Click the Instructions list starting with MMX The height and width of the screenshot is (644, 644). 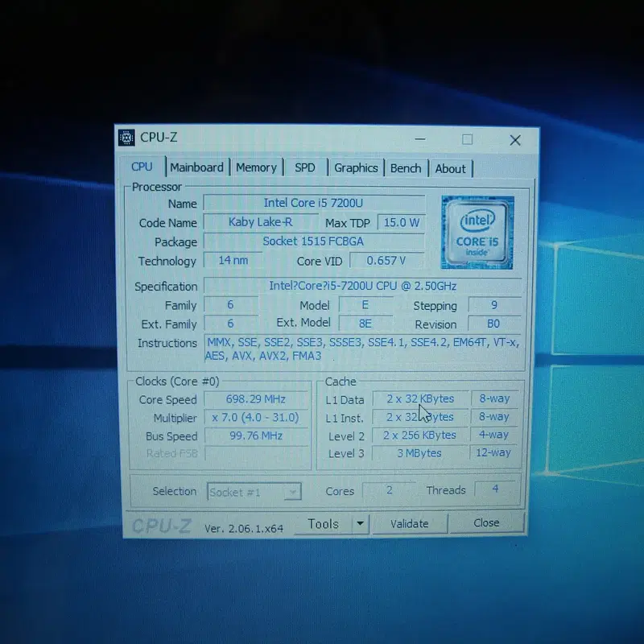click(363, 349)
